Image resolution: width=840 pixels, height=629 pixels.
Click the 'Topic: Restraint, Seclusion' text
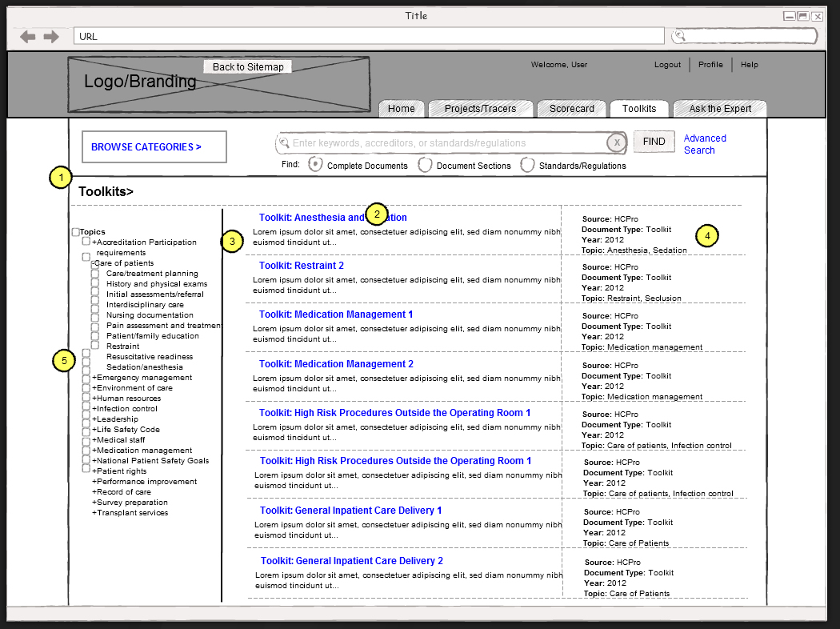click(632, 298)
